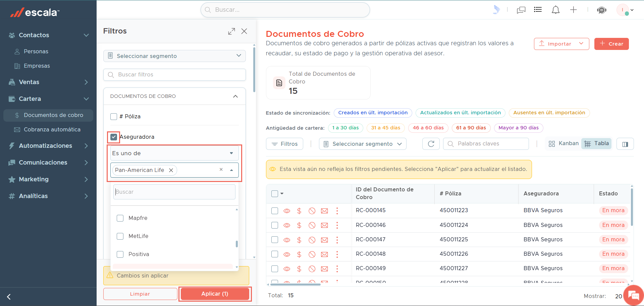Viewport: 644px width, 306px height.
Task: Select row RC-000147 checkbox
Action: 275,240
